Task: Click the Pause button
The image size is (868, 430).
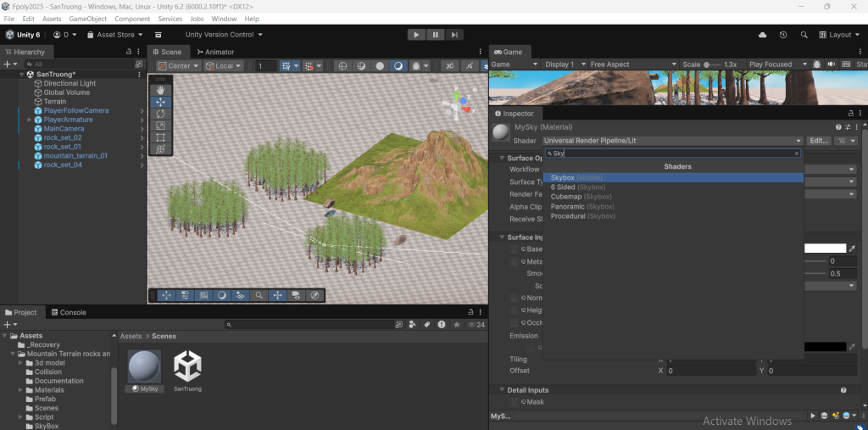Action: pyautogui.click(x=436, y=35)
